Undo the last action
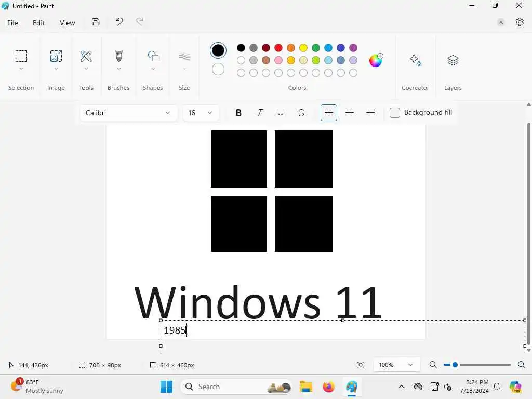 [119, 22]
